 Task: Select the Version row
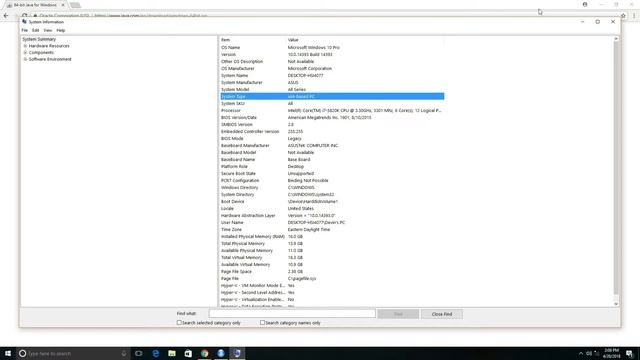(332, 54)
